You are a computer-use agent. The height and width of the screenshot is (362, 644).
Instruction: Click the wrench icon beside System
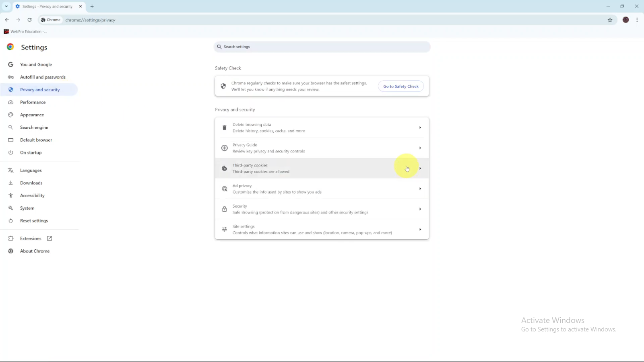click(11, 208)
